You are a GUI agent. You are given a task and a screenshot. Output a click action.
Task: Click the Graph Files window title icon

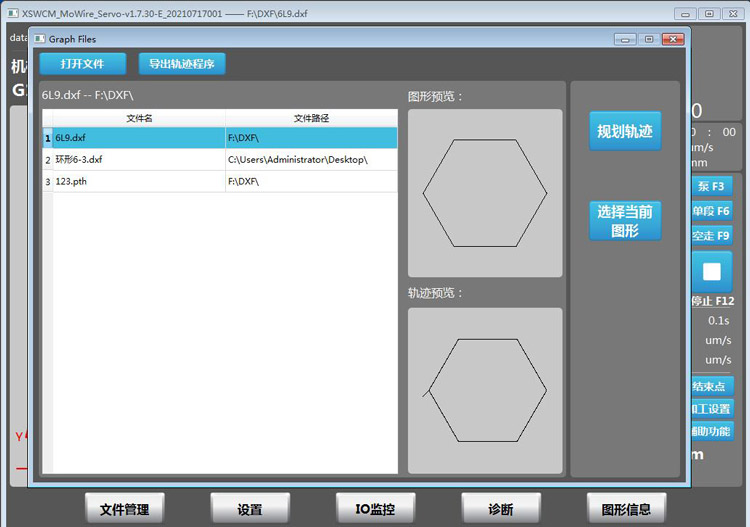(40, 39)
